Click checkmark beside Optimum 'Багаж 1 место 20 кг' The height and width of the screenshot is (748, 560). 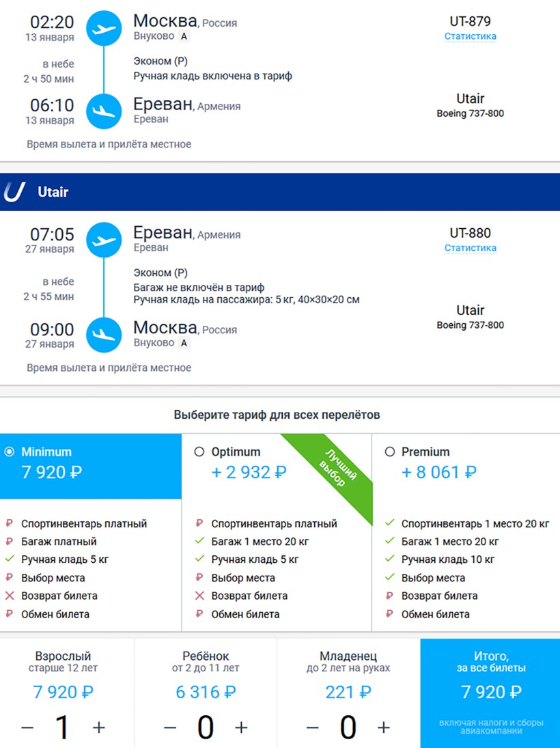tap(199, 541)
